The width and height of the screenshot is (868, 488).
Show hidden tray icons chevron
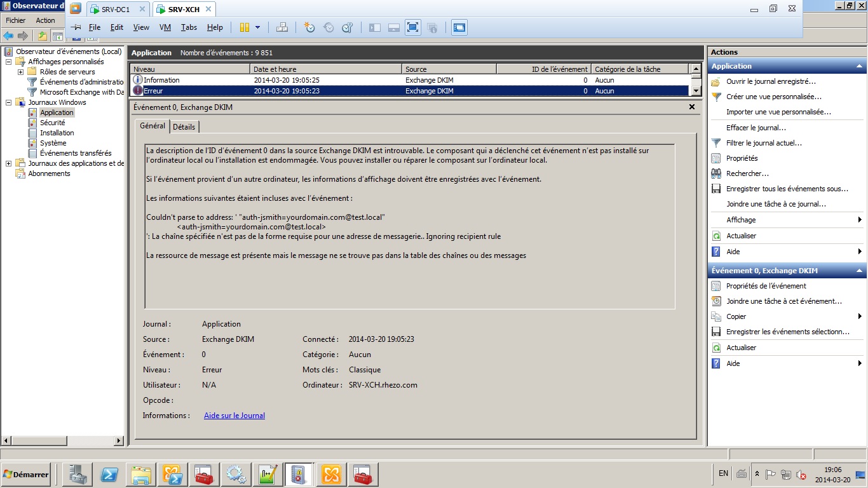pos(756,474)
